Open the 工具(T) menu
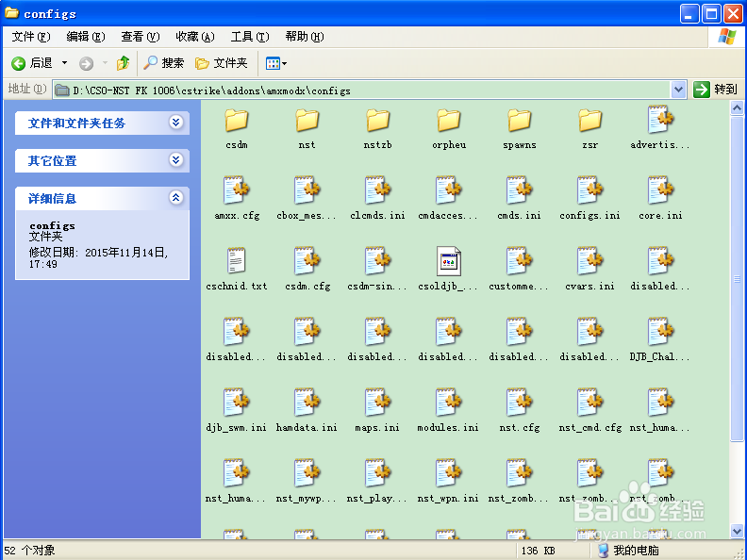This screenshot has width=747, height=560. 250,37
